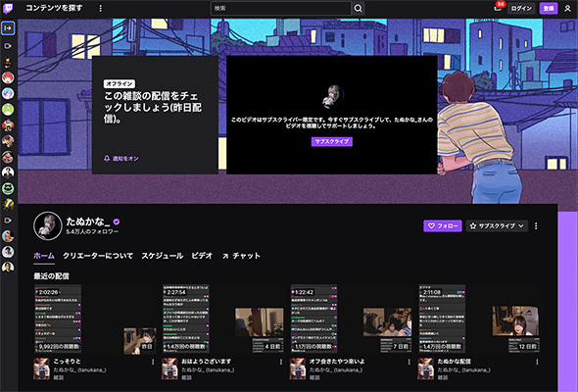This screenshot has width=578, height=392.
Task: Click the ログイン button
Action: [x=521, y=8]
